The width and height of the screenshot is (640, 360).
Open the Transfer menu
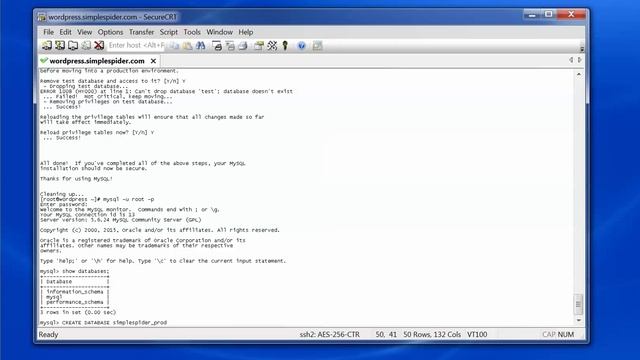(142, 32)
